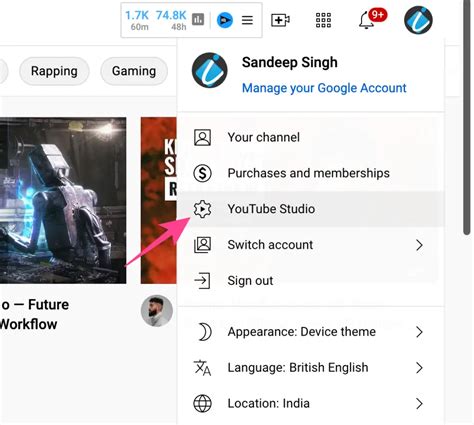Click the Location globe icon
This screenshot has height=425, width=474.
point(202,403)
